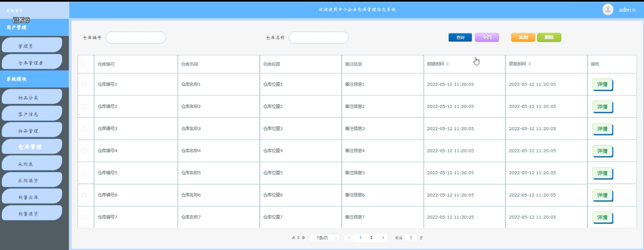Focus the 仓库名称 search input field
The height and width of the screenshot is (250, 644).
coord(319,38)
